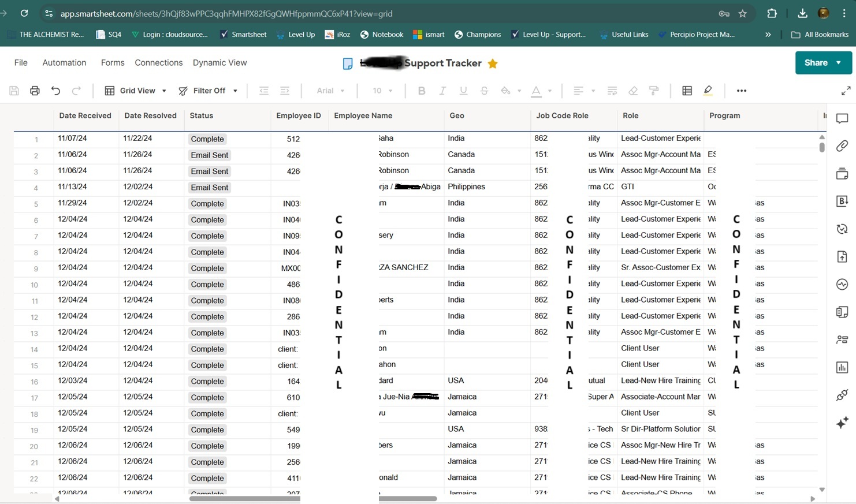This screenshot has width=856, height=504.
Task: Toggle Bold formatting
Action: click(x=421, y=91)
